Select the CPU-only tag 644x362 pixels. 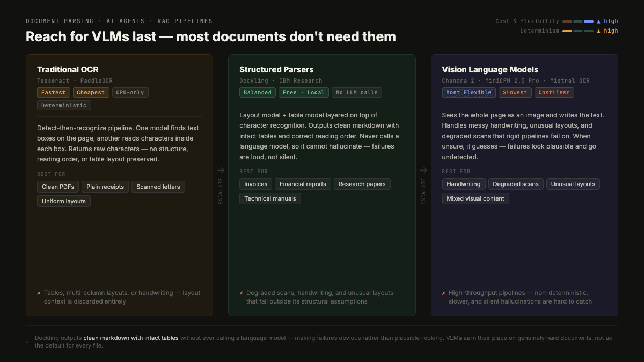pos(130,92)
